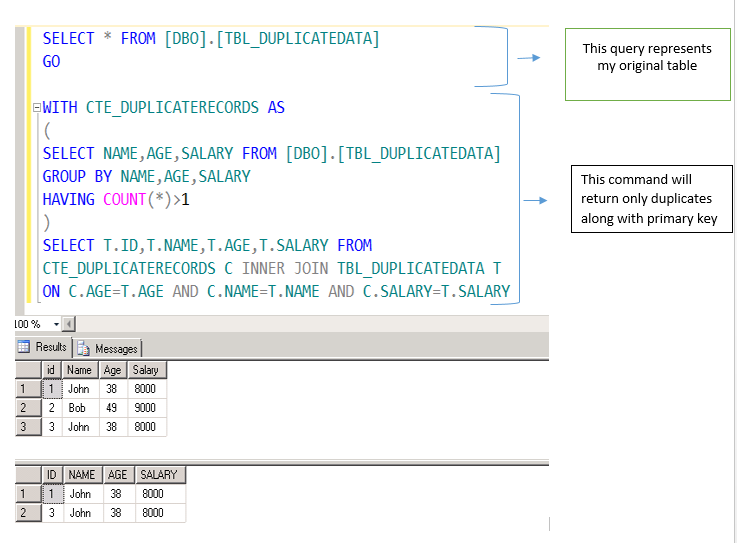737x543 pixels.
Task: Click the Salary column header in first grid
Action: (x=146, y=370)
